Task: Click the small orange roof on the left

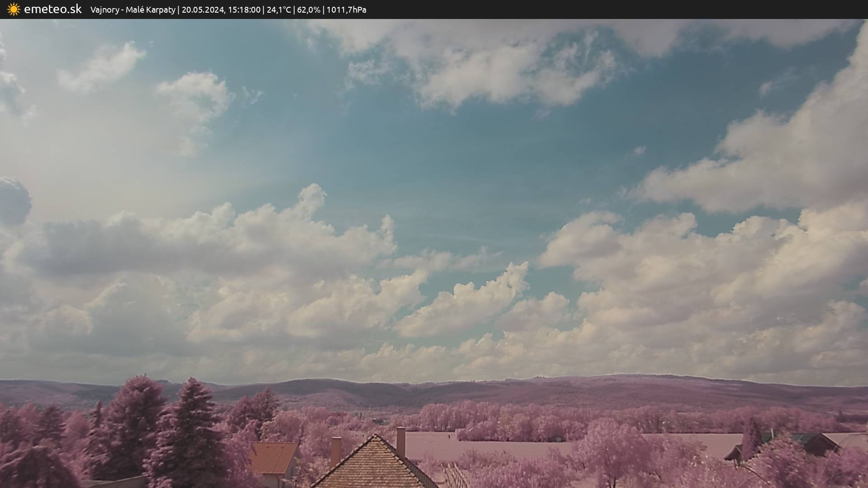Action: pyautogui.click(x=273, y=457)
